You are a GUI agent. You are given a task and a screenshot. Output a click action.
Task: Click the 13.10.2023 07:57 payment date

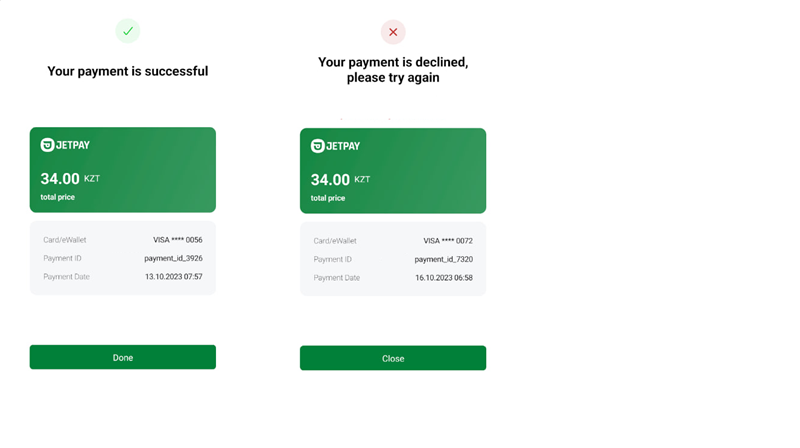(x=174, y=277)
